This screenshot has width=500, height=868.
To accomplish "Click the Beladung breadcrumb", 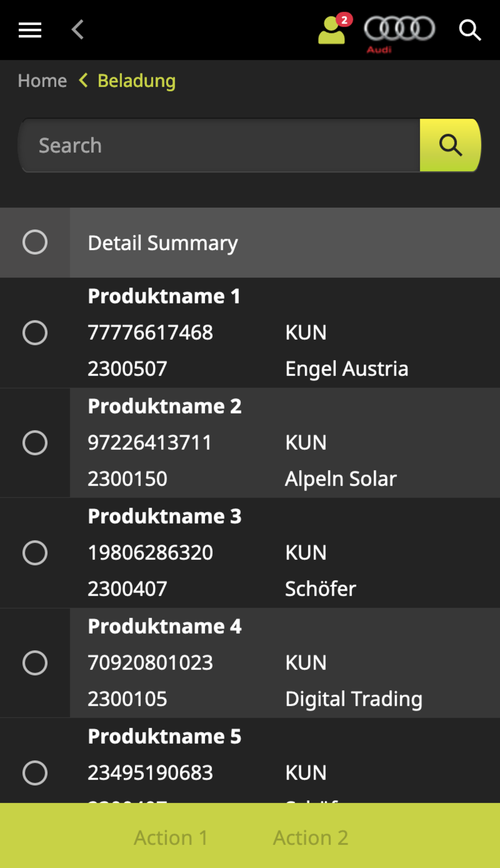I will coord(137,81).
